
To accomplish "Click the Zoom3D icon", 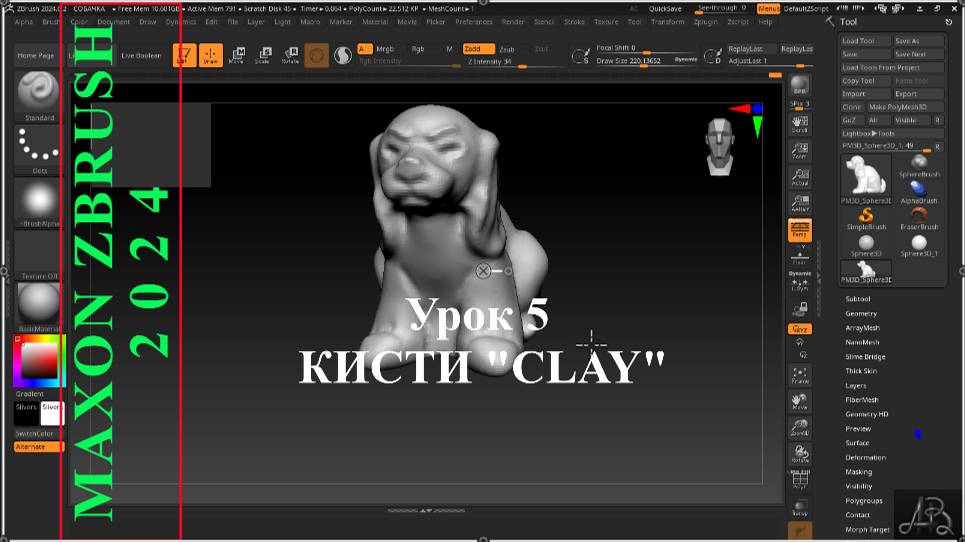I will pos(799,428).
